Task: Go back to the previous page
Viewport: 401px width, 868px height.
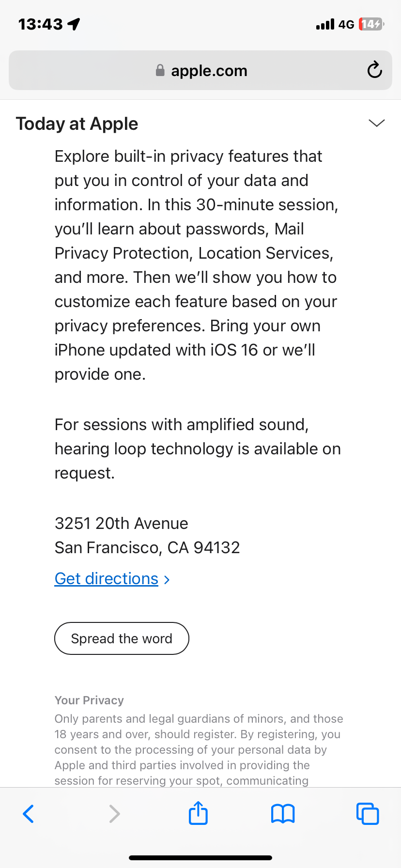Action: tap(29, 814)
